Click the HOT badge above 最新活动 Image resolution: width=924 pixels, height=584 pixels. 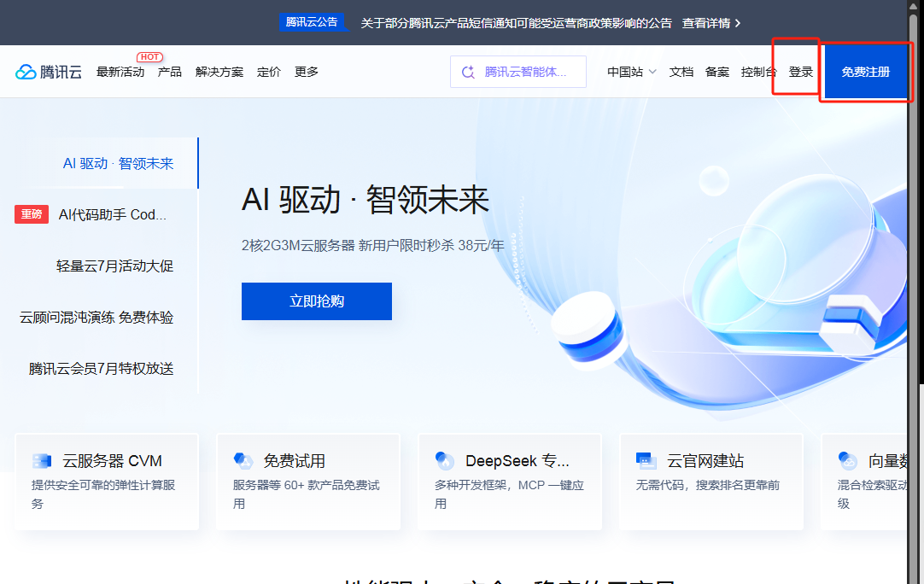point(149,57)
